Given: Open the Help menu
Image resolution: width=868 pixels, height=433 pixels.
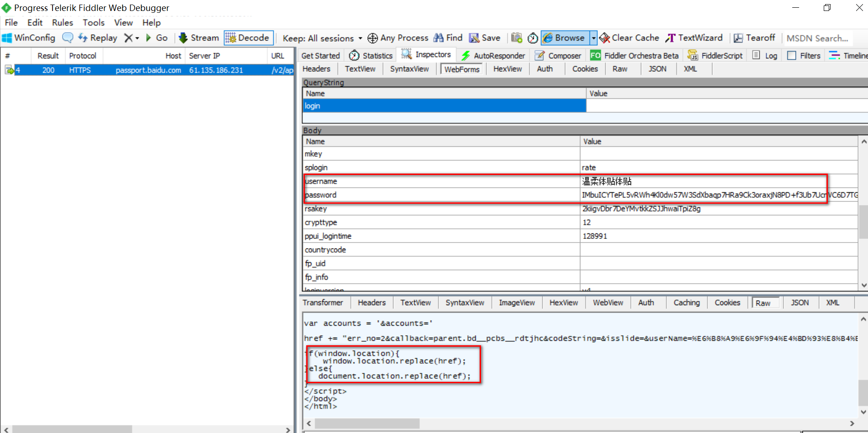Looking at the screenshot, I should (x=152, y=22).
